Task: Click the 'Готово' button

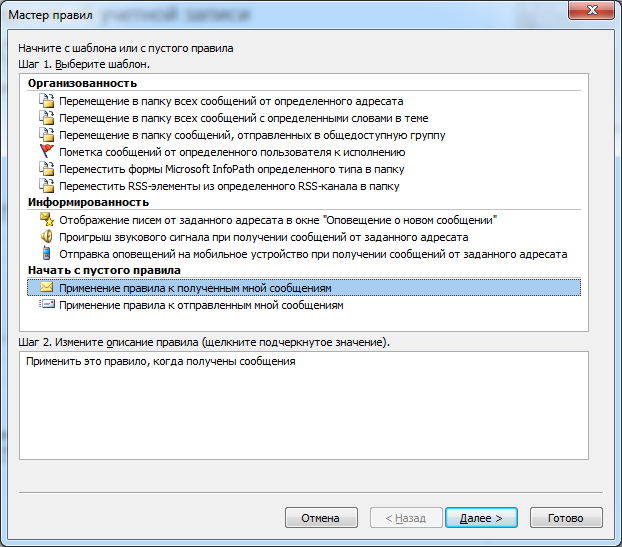Action: coord(566,518)
